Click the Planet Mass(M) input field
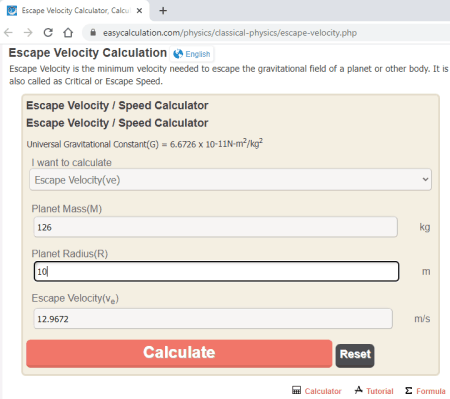This screenshot has width=450, height=399. (216, 227)
